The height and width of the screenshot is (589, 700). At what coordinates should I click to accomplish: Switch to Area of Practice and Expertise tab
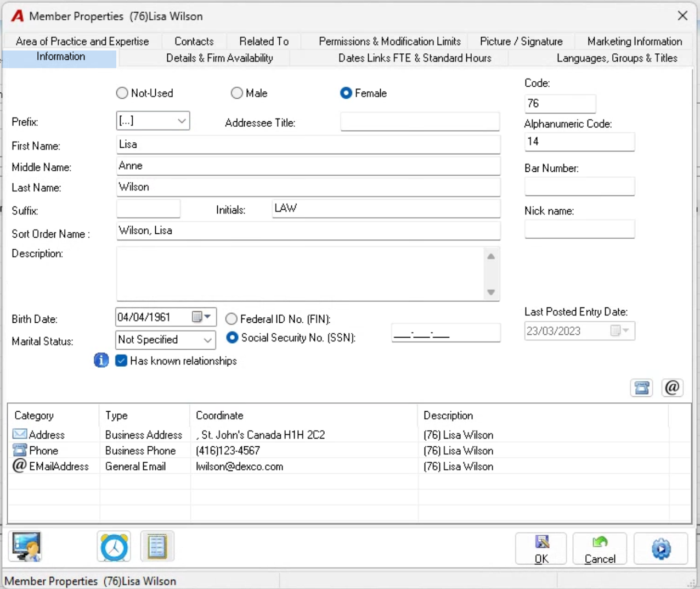pos(82,41)
